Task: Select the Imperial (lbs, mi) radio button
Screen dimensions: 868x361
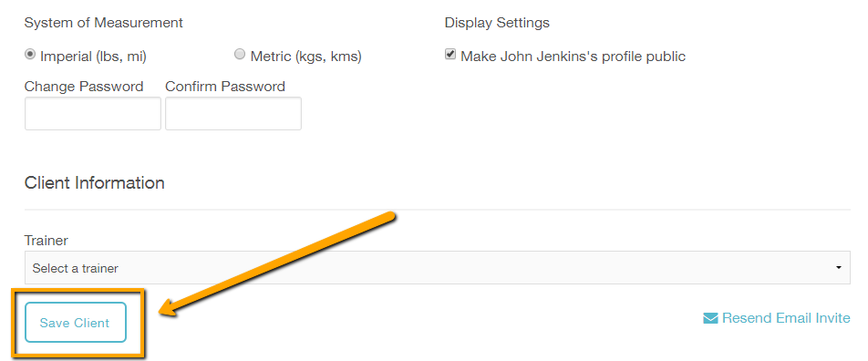Action: pos(29,55)
